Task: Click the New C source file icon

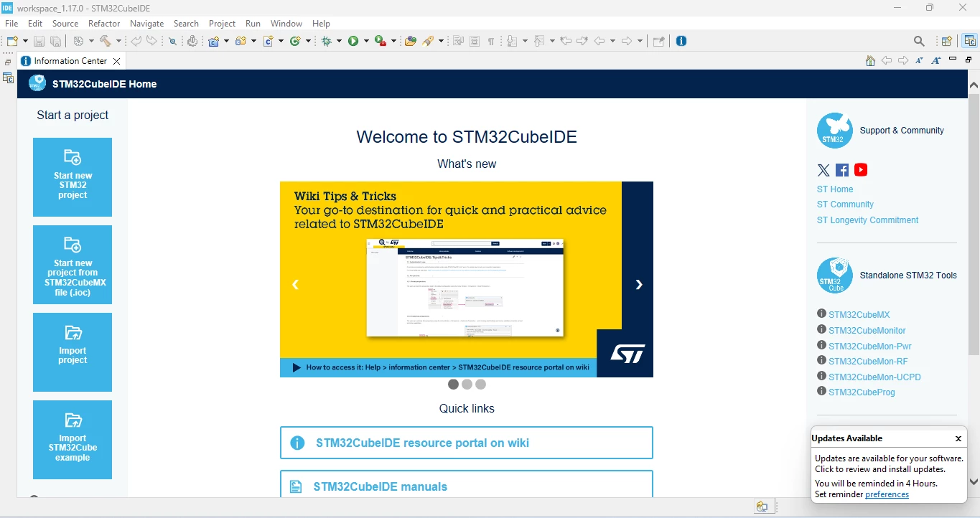Action: coord(269,42)
